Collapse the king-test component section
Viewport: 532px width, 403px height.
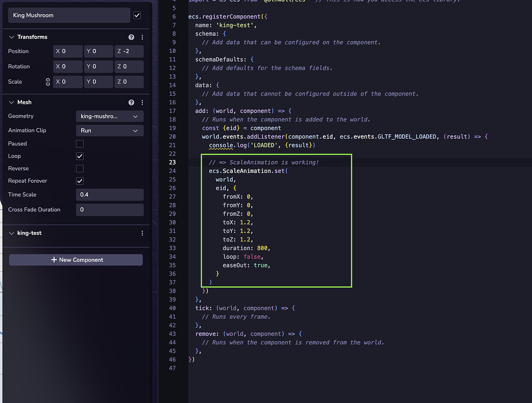coord(11,233)
